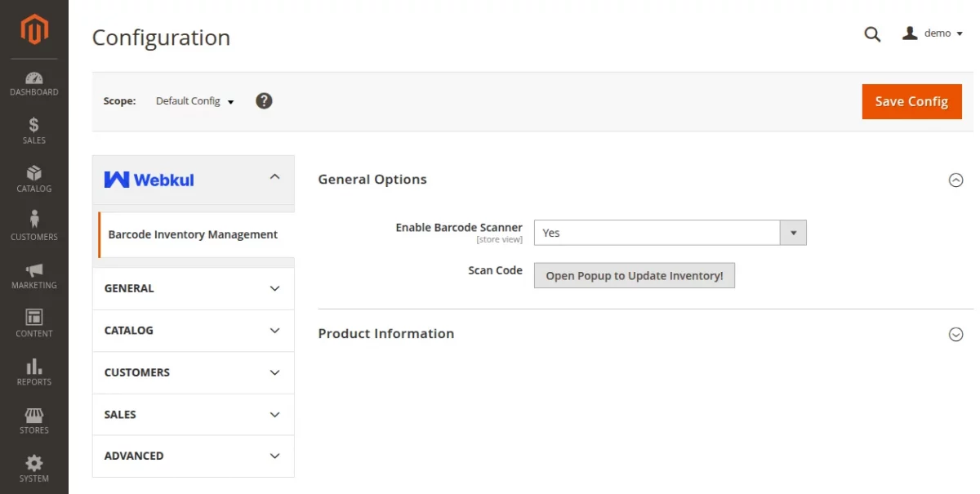Open the admin search magnifier
This screenshot has width=980, height=494.
click(872, 33)
